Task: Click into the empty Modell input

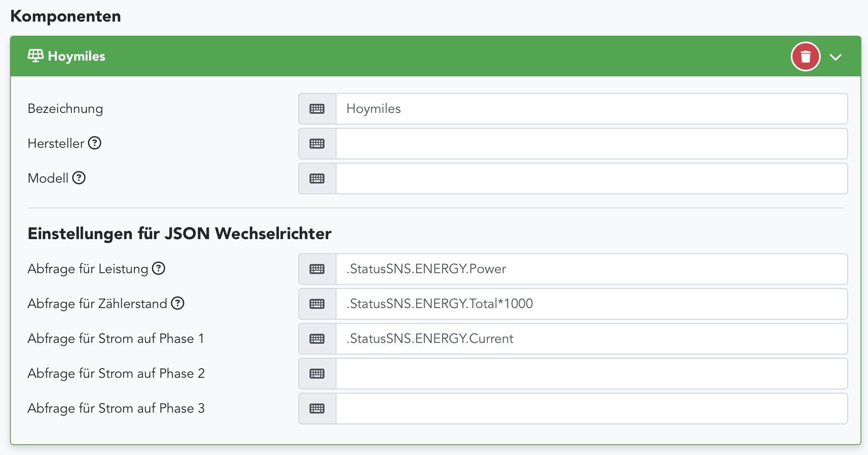Action: tap(591, 179)
